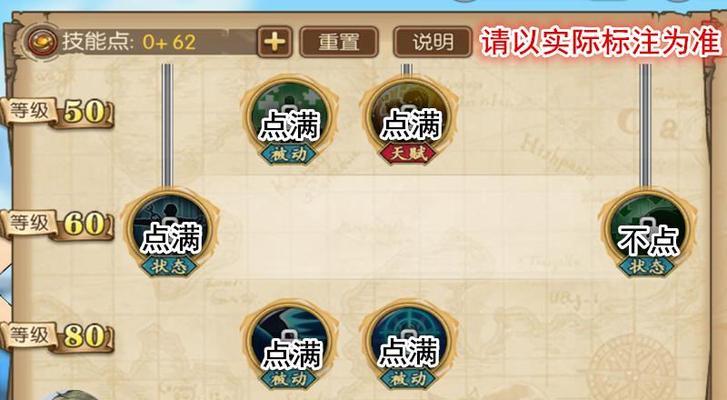Viewport: 727px width, 400px height.
Task: Click the 等级 60 level banner
Action: point(57,224)
